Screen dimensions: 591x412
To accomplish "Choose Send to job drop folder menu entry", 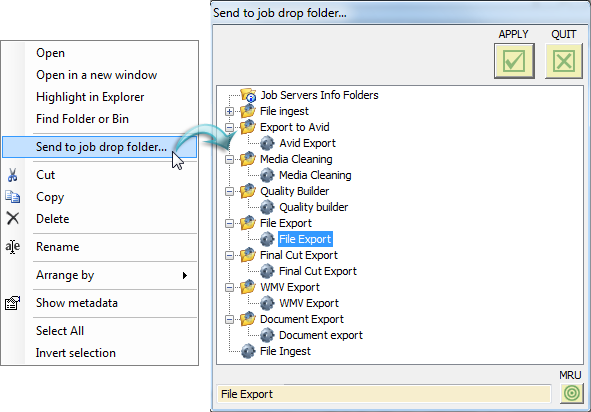I will click(100, 147).
